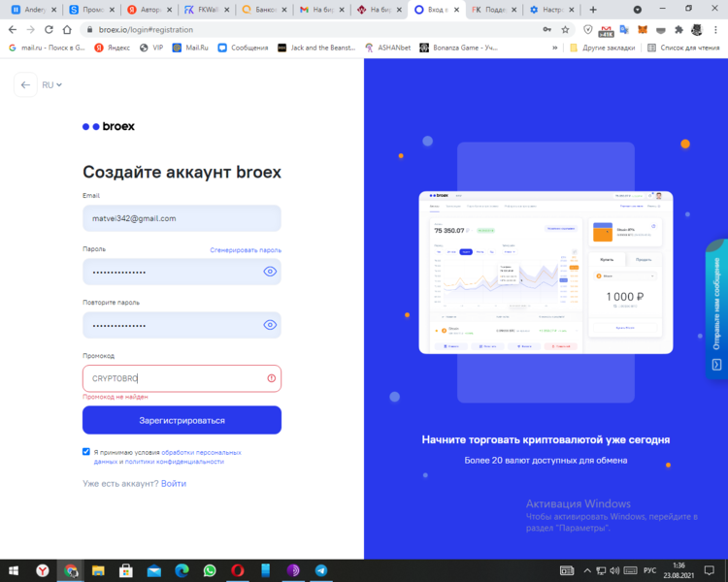
Task: Open the side feedback message tab
Action: [x=716, y=310]
